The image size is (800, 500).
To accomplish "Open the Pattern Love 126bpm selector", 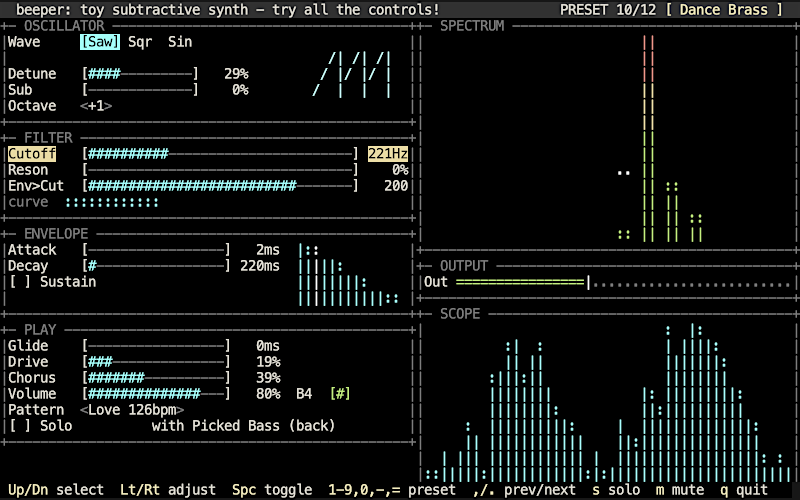I will (x=132, y=410).
